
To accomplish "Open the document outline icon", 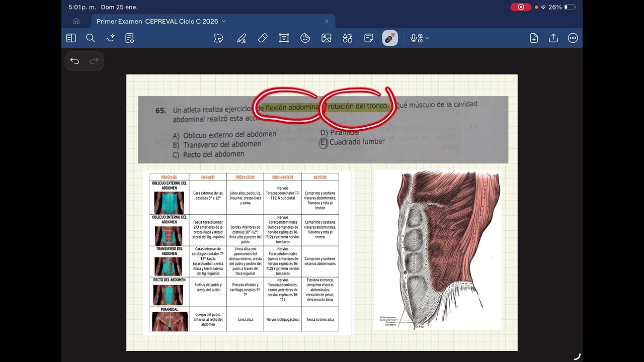I will [130, 38].
